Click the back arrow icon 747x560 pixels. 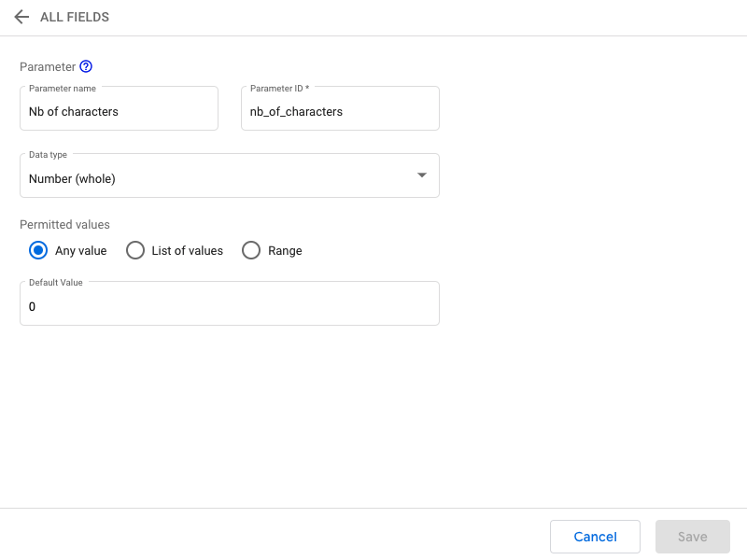point(21,17)
